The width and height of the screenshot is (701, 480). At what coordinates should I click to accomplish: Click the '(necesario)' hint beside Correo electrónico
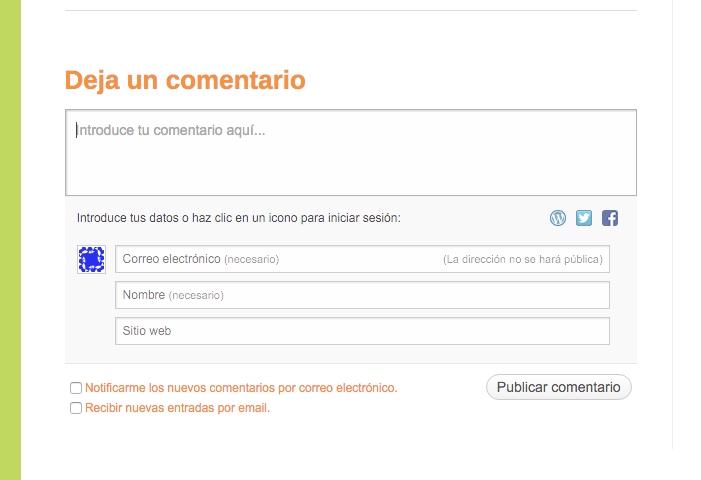[x=251, y=260]
